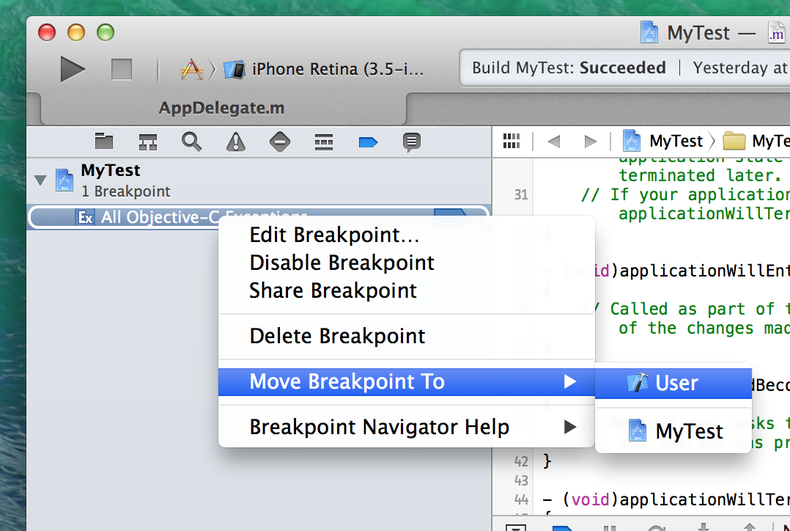Viewport: 790px width, 531px height.
Task: Select the Breakpoint navigator icon
Action: pos(368,143)
